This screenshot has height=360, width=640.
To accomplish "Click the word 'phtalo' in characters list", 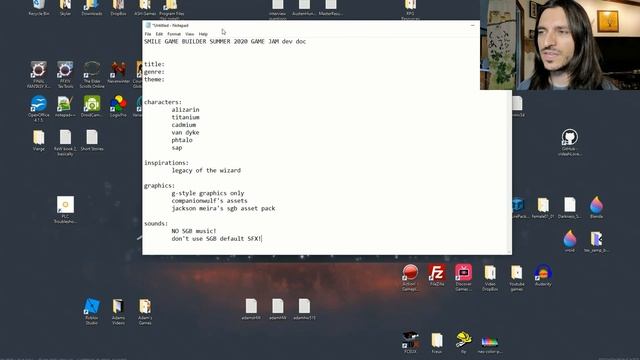I will coord(182,140).
